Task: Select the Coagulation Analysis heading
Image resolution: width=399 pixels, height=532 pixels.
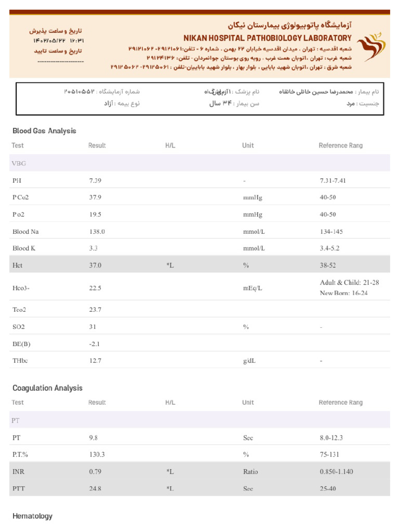Action: click(x=47, y=388)
